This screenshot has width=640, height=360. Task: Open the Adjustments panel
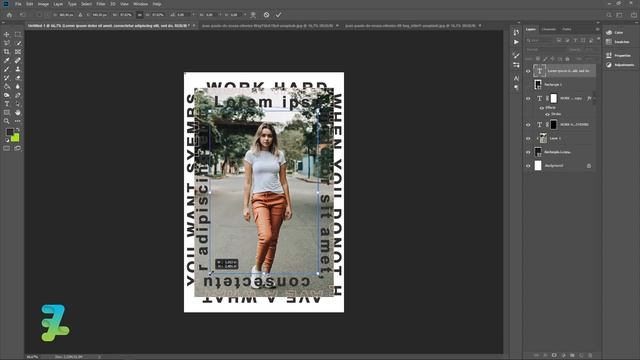(x=620, y=65)
